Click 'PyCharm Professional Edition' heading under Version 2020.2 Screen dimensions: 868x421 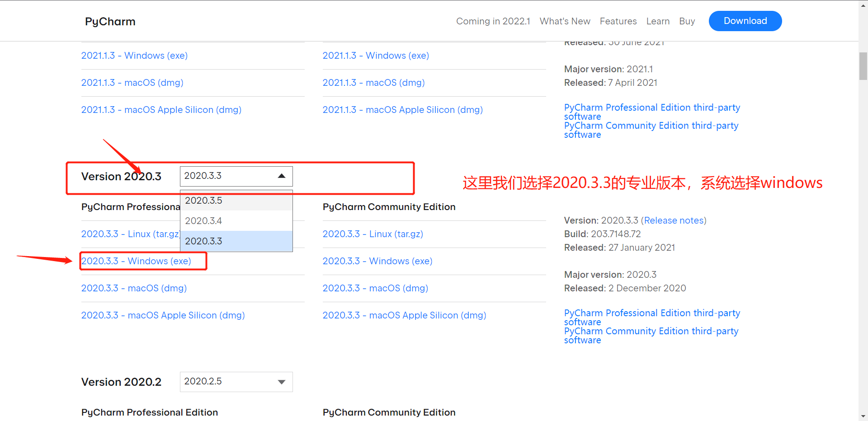point(150,412)
